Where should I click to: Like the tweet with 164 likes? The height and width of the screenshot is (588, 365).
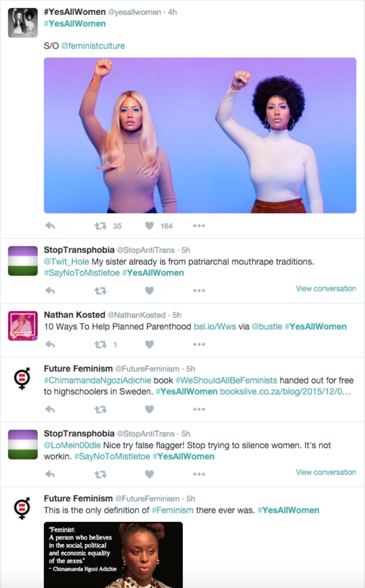click(x=150, y=226)
